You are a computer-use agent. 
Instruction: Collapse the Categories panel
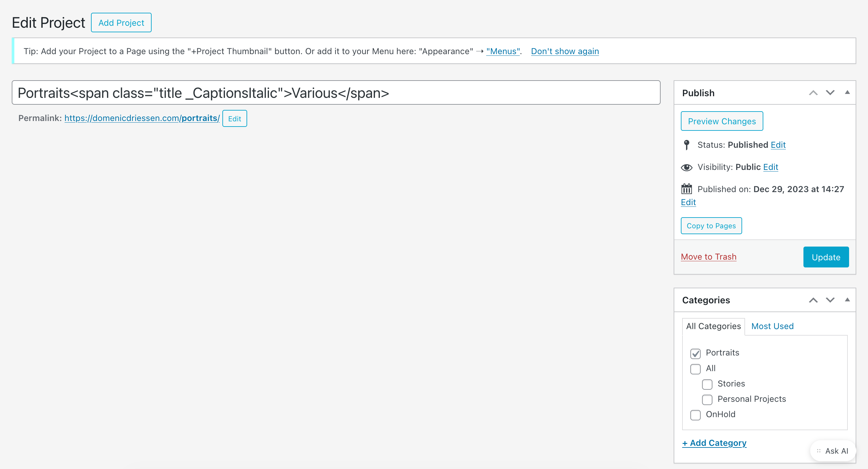point(847,300)
